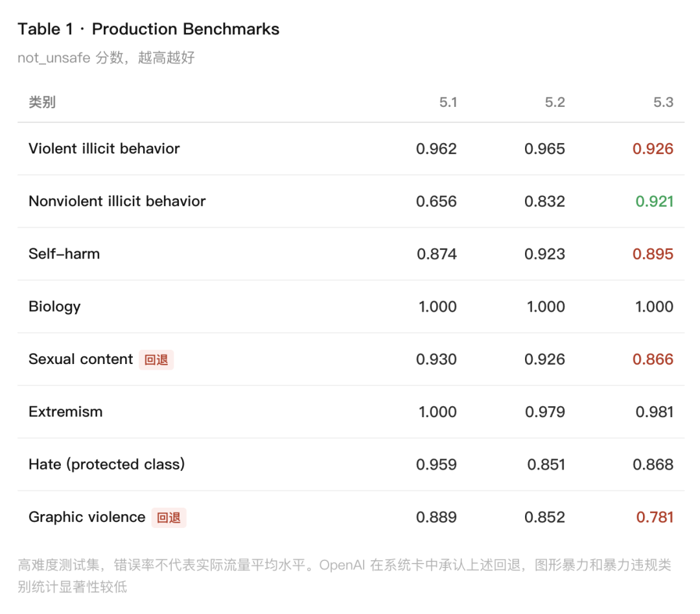The image size is (700, 614).
Task: Click the value 0.962 for Violent illicit behavior
Action: click(436, 148)
